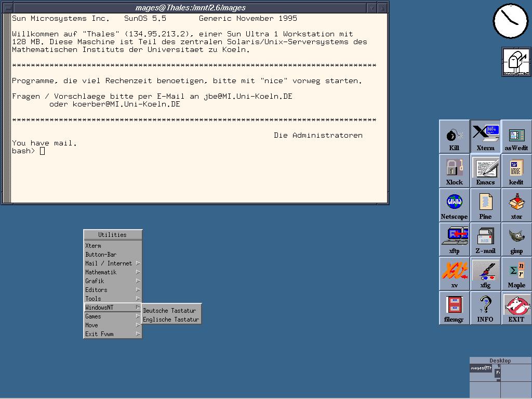Image resolution: width=532 pixels, height=399 pixels.
Task: Select Button-Bar in the Utilities menu
Action: pyautogui.click(x=101, y=255)
